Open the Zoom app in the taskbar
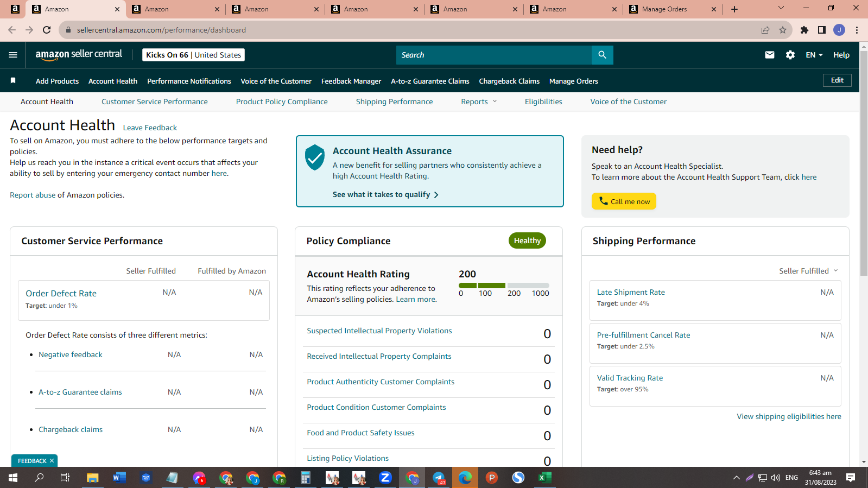This screenshot has width=868, height=488. [385, 478]
